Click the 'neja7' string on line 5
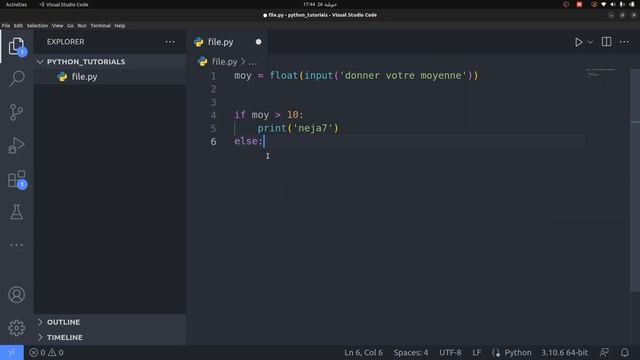The image size is (640, 360). click(x=313, y=128)
